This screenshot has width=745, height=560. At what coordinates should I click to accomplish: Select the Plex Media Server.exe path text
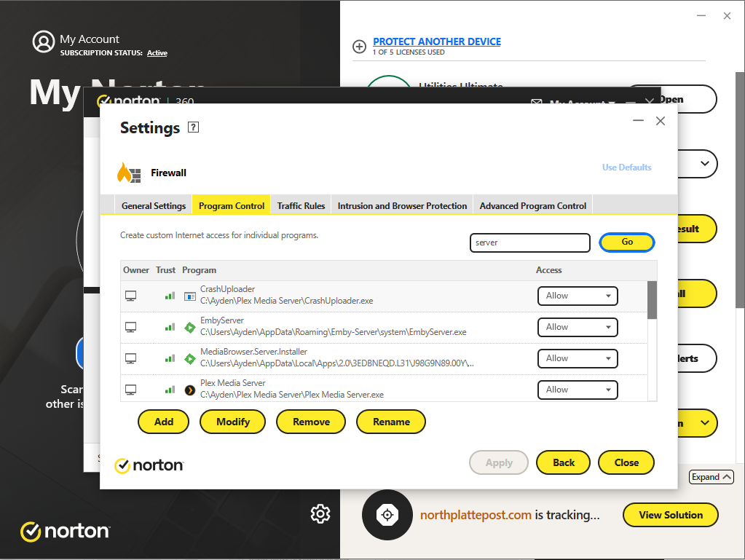click(292, 395)
